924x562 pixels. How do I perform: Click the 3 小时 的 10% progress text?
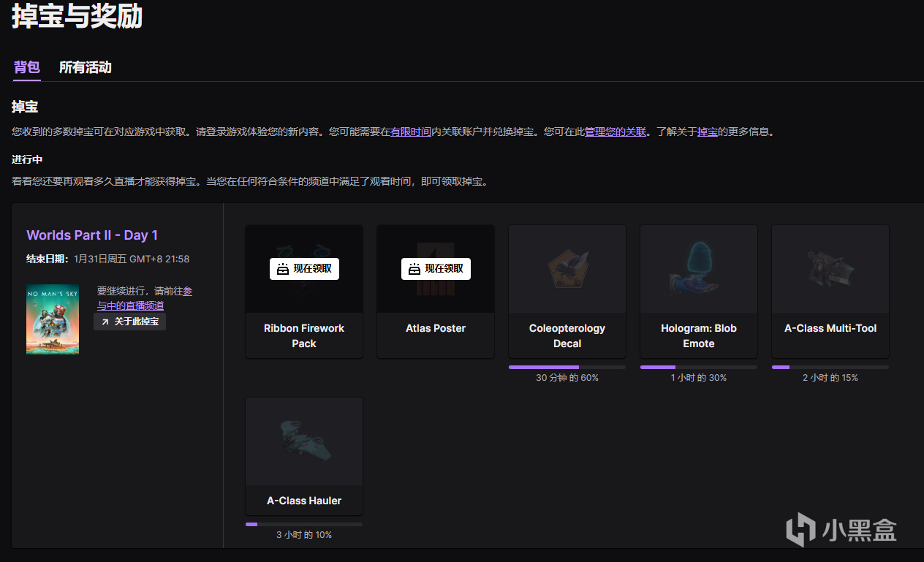pos(304,535)
